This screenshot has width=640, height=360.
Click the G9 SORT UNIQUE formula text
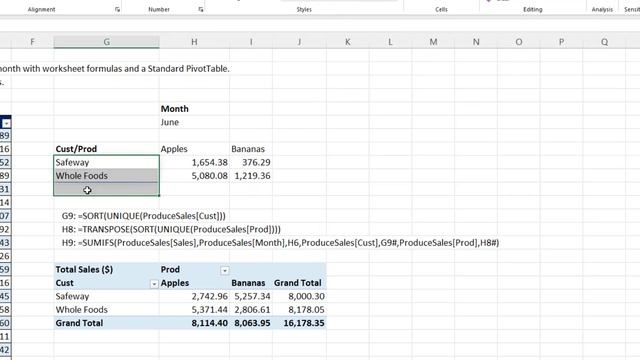(x=144, y=216)
